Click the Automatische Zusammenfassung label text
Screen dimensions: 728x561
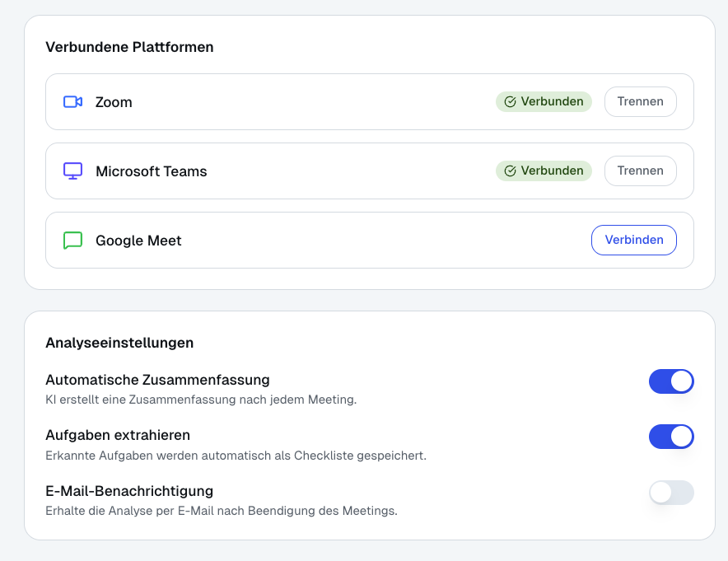click(x=156, y=380)
